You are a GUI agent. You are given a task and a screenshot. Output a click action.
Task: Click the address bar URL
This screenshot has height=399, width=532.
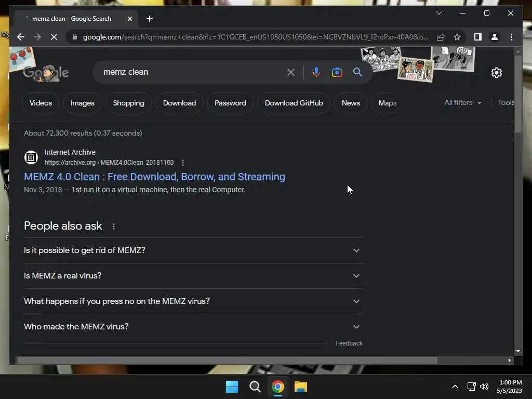[256, 37]
